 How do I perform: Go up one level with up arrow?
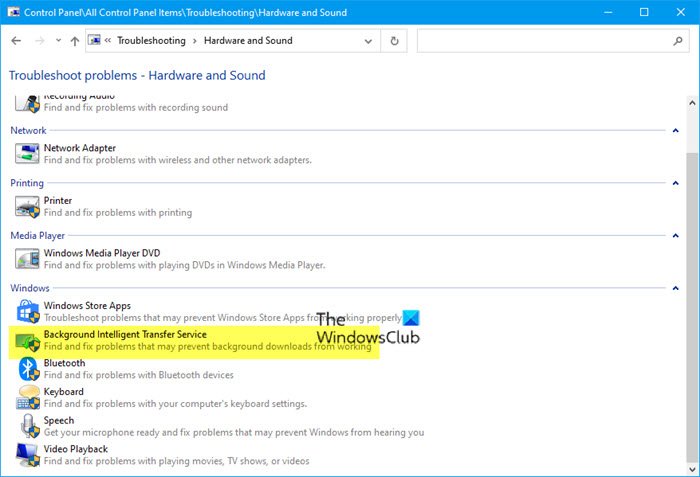tap(75, 41)
